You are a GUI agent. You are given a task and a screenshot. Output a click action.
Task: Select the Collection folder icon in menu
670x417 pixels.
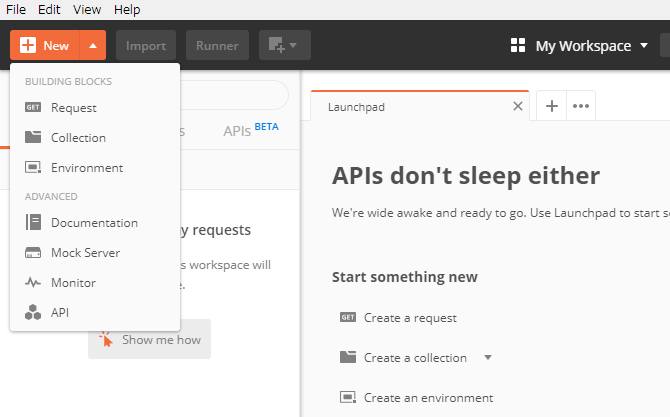(x=33, y=138)
